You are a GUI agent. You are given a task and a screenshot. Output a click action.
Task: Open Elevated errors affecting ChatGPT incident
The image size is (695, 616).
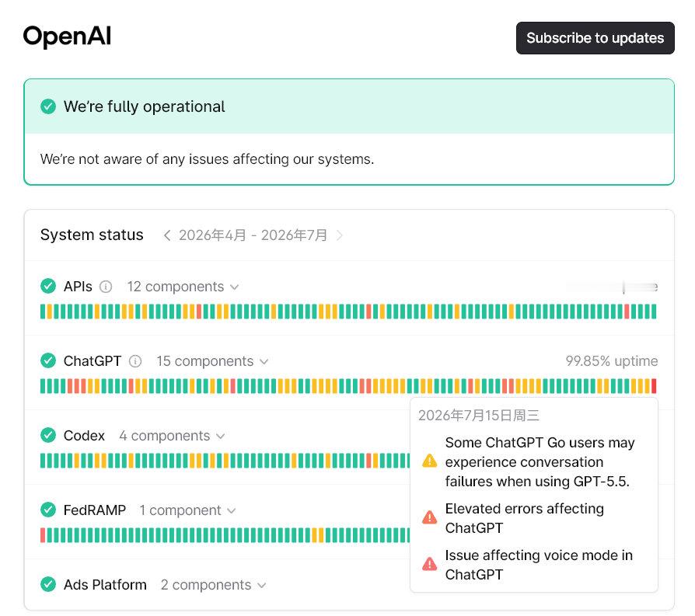pos(524,518)
